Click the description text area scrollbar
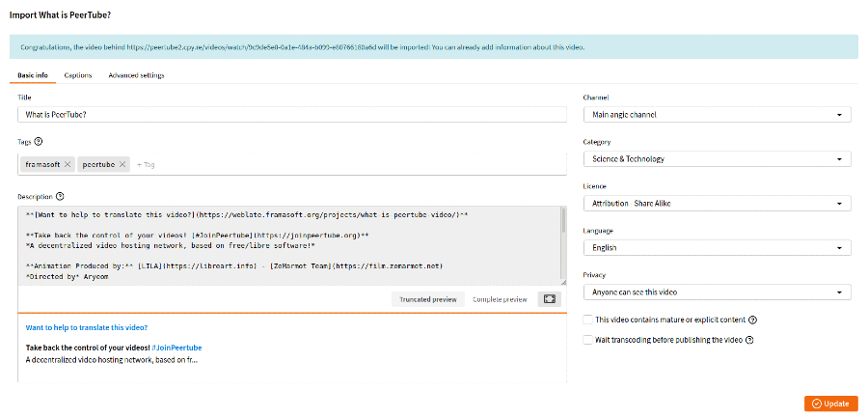The height and width of the screenshot is (418, 868). [x=563, y=219]
